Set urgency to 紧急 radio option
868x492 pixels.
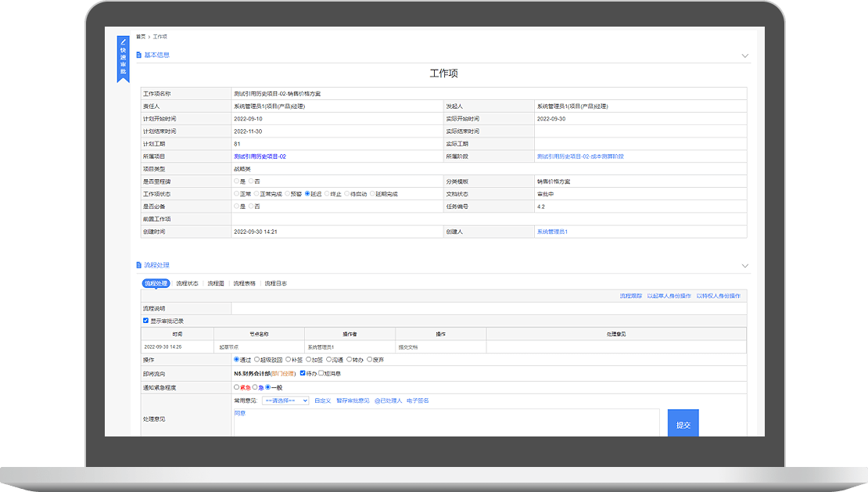[237, 386]
